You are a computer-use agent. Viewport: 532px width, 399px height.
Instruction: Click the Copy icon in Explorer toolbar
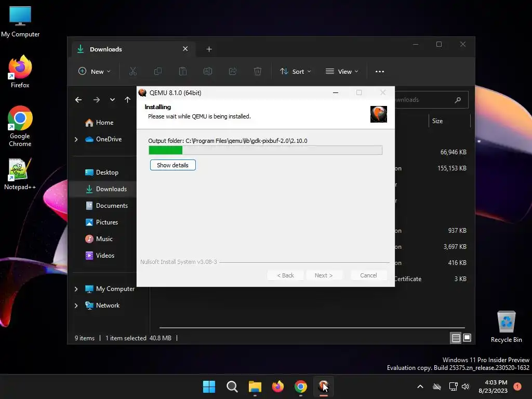point(158,71)
